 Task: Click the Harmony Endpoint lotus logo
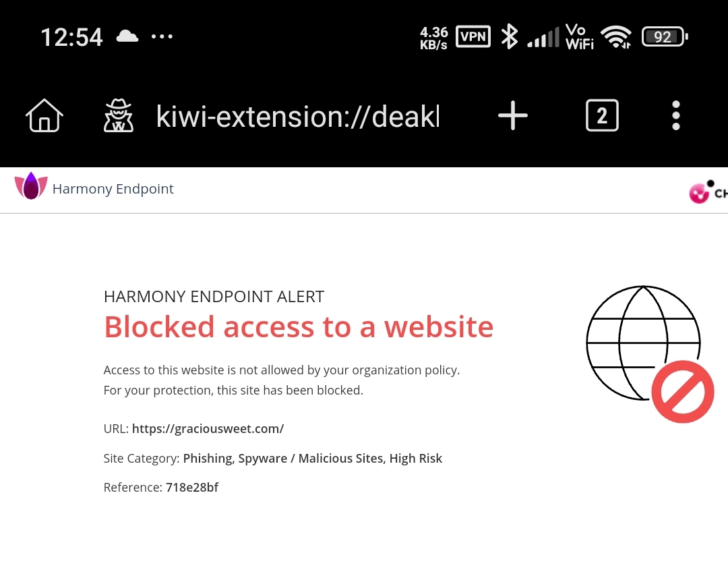coord(31,185)
